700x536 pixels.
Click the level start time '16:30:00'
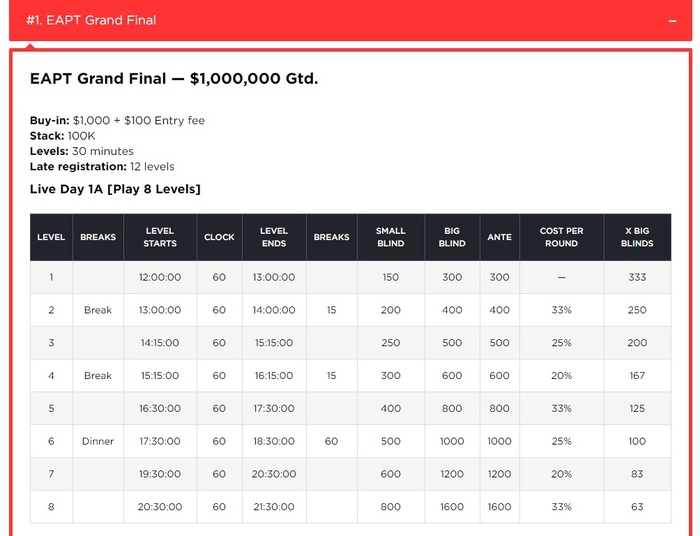click(160, 408)
